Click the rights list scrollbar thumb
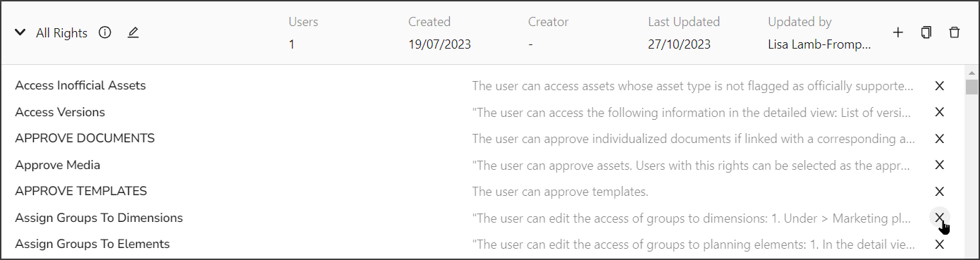This screenshot has height=260, width=980. click(972, 87)
